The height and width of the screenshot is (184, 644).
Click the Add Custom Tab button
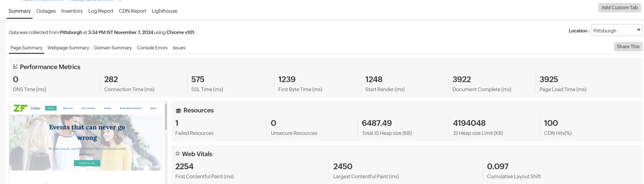point(619,7)
